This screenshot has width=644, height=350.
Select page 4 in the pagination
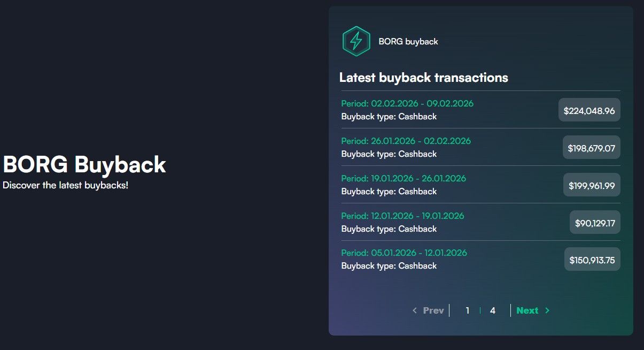click(x=493, y=310)
